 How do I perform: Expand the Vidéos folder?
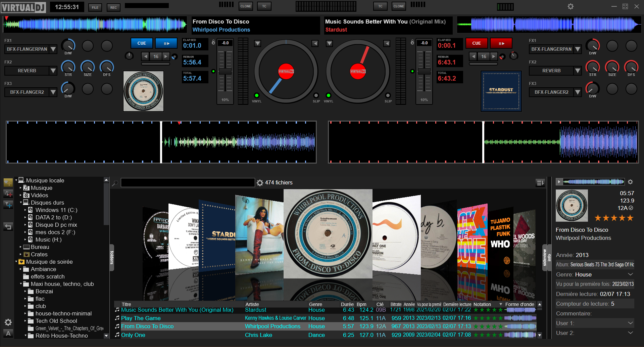click(20, 195)
